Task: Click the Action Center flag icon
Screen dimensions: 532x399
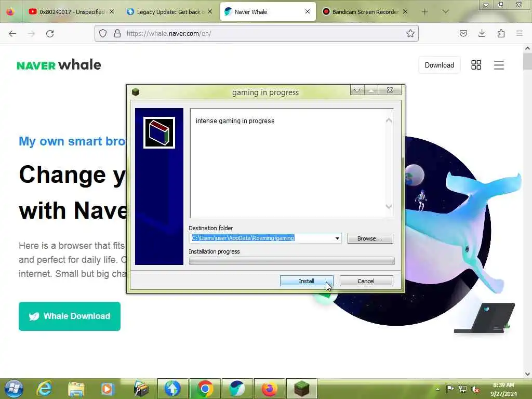Action: point(450,389)
